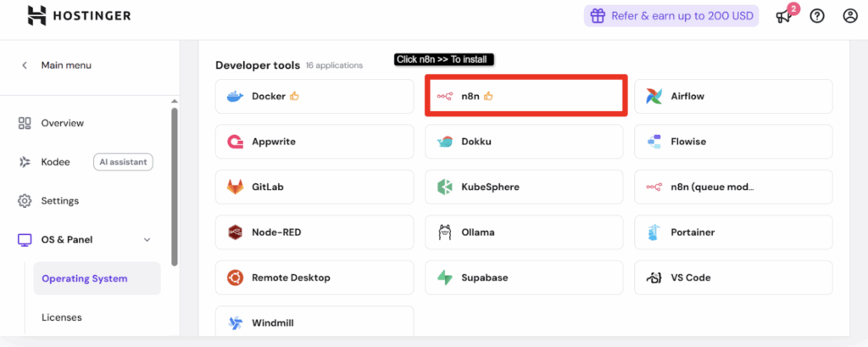868x347 pixels.
Task: Click the GitLab fox icon
Action: pyautogui.click(x=235, y=187)
